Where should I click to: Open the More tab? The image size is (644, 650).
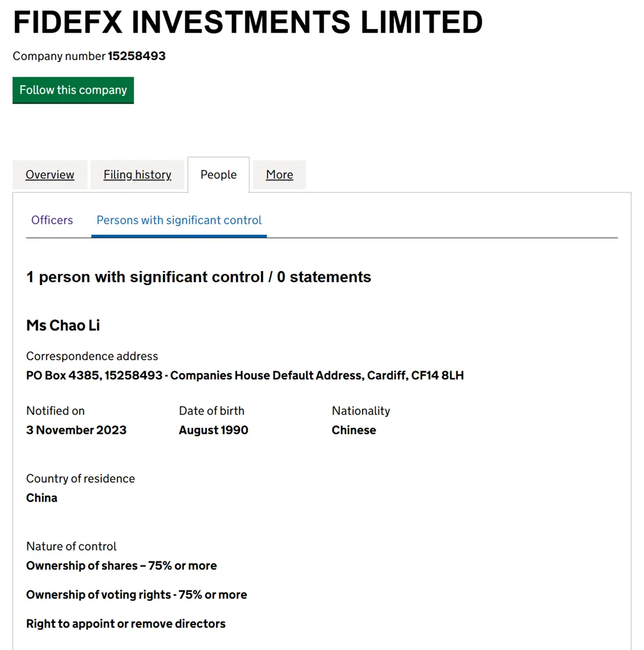pyautogui.click(x=280, y=174)
